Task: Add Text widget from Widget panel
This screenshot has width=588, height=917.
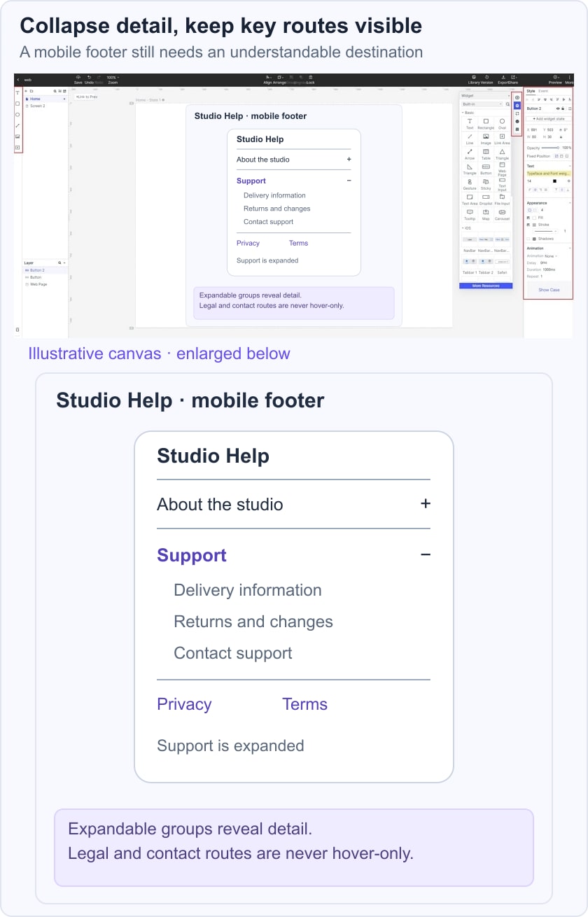Action: click(470, 124)
